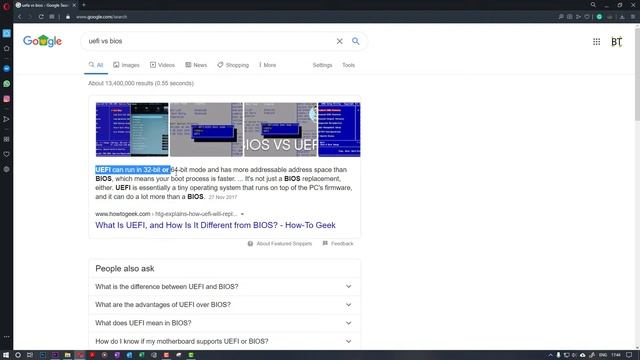
Task: Open the first blue BIOS setup thumbnail
Action: tap(132, 129)
